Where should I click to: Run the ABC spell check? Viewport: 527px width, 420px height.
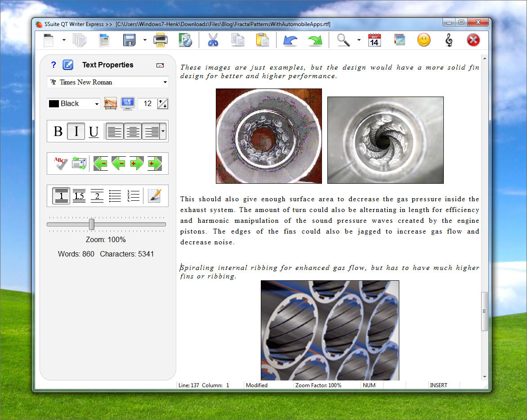tap(60, 164)
